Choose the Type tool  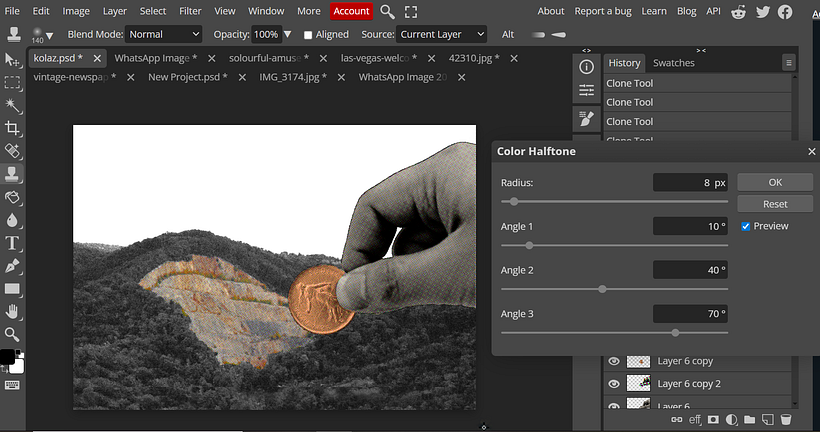coord(12,243)
